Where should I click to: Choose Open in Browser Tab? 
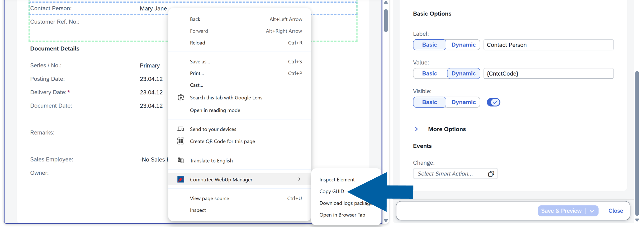click(342, 215)
